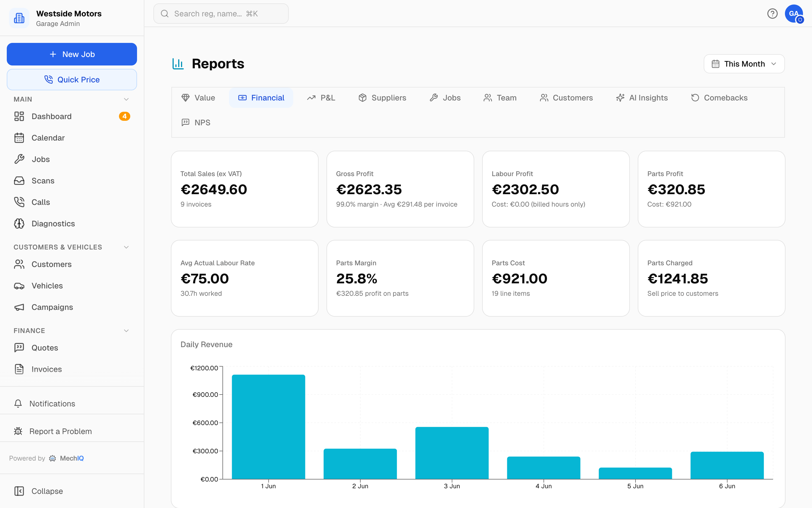Click the Vehicles car icon
The width and height of the screenshot is (812, 508).
(19, 286)
